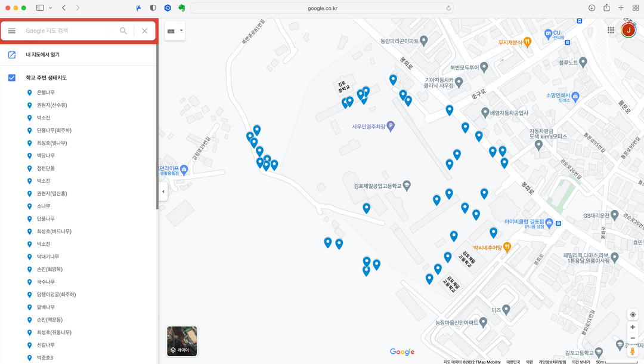
Task: Select 단풍나무(최주하) list entry
Action: pyautogui.click(x=54, y=130)
